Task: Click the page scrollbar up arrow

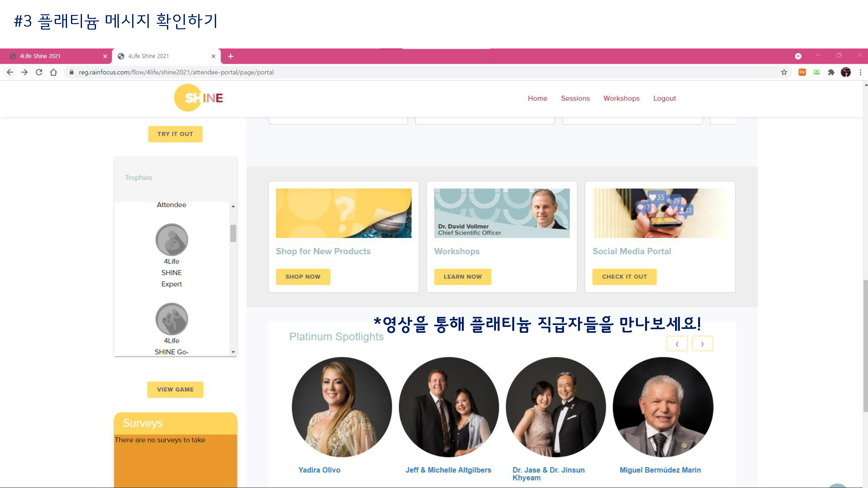Action: click(x=865, y=85)
